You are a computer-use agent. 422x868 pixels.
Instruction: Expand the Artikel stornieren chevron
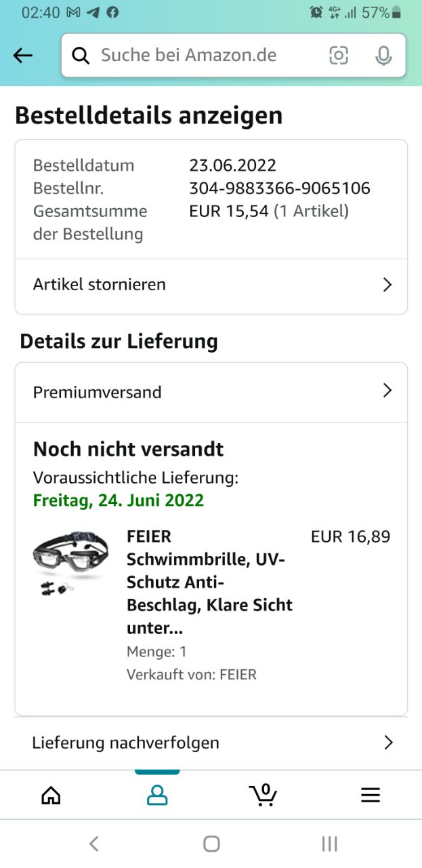coord(387,285)
